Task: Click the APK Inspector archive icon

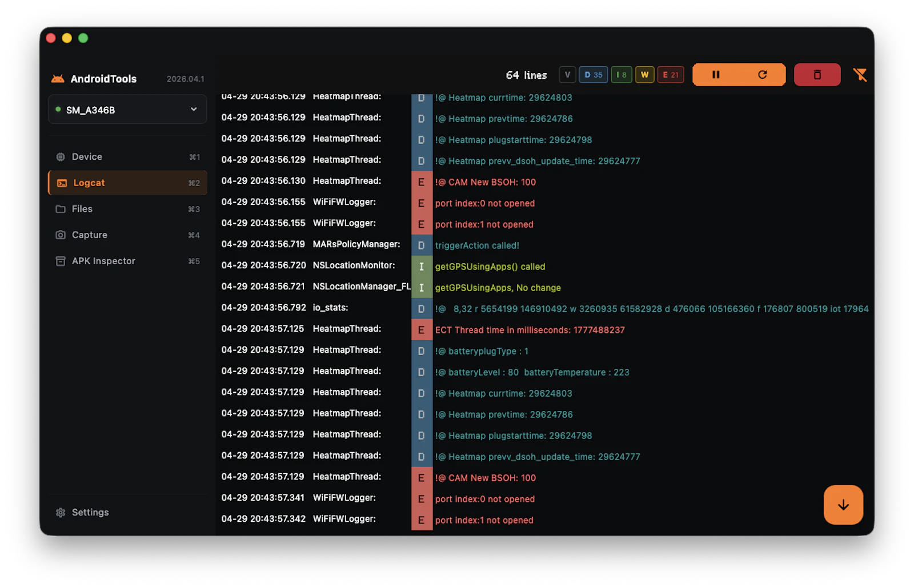Action: (61, 261)
